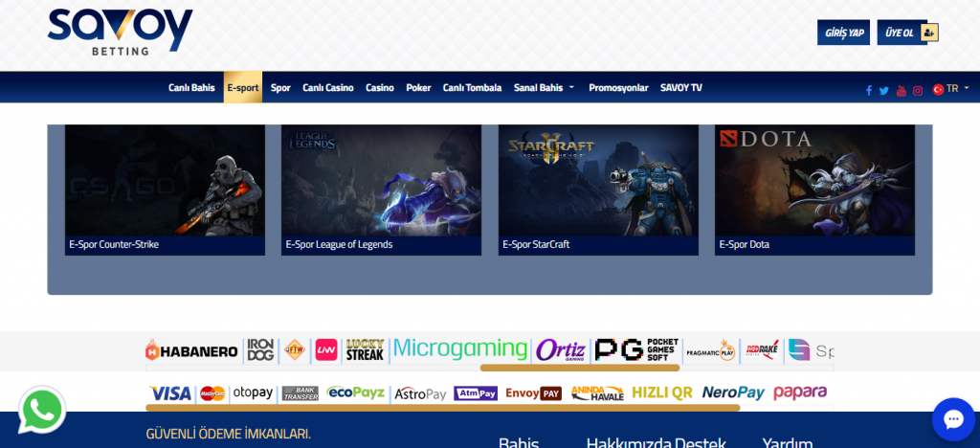This screenshot has height=448, width=980.
Task: Open the YouTube icon link
Action: pos(901,91)
